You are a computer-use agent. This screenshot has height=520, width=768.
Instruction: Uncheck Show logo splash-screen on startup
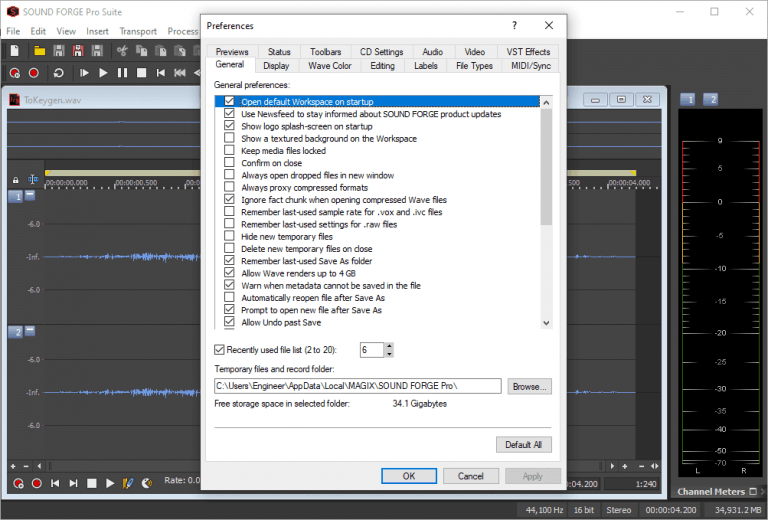(229, 125)
